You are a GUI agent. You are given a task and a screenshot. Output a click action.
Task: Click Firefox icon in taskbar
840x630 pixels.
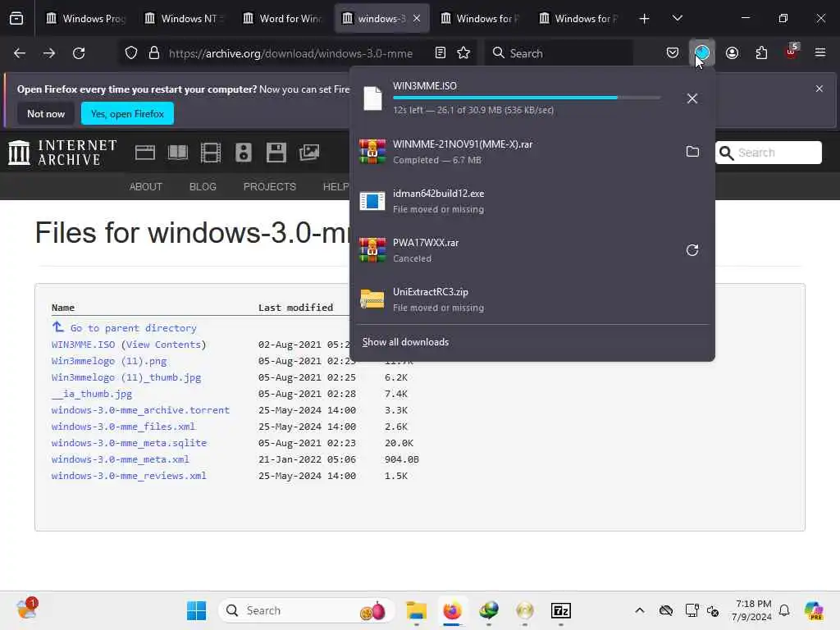(x=452, y=610)
